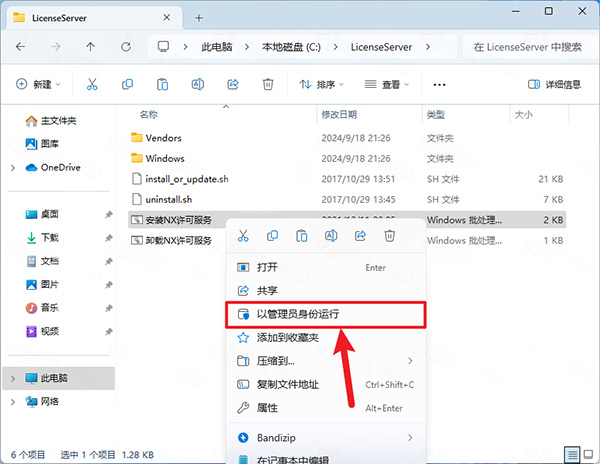Viewport: 600px width, 464px height.
Task: Click the Back navigation arrow
Action: click(x=20, y=47)
